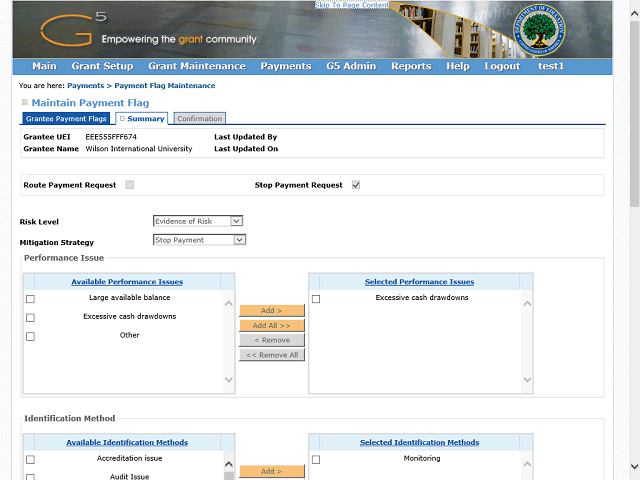Follow the Skip To Page Content link

(352, 5)
